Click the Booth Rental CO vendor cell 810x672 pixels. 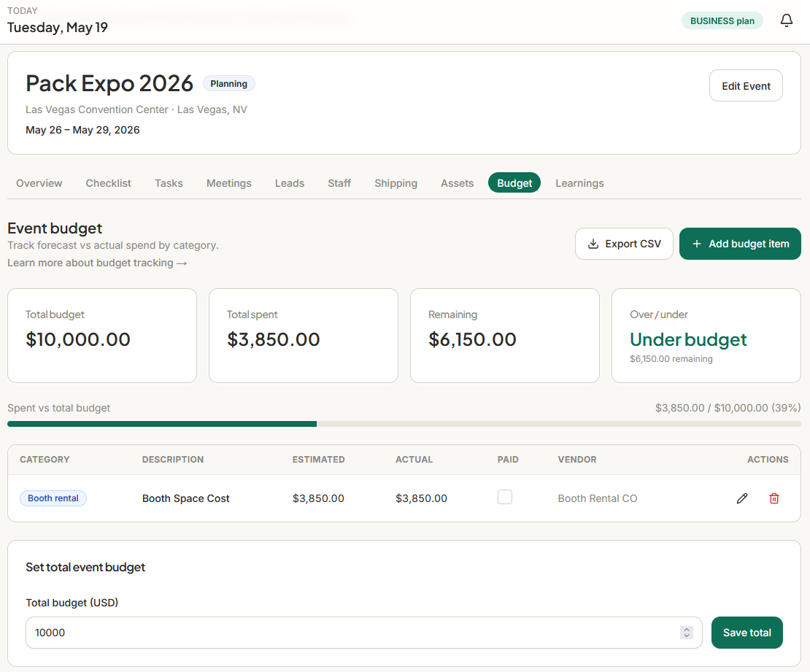click(597, 498)
